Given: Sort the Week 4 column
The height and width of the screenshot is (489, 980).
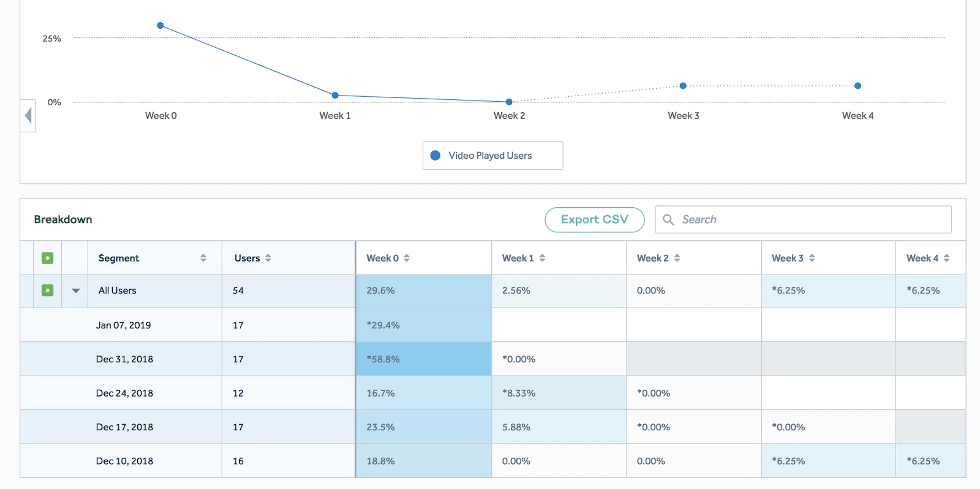Looking at the screenshot, I should (x=946, y=258).
